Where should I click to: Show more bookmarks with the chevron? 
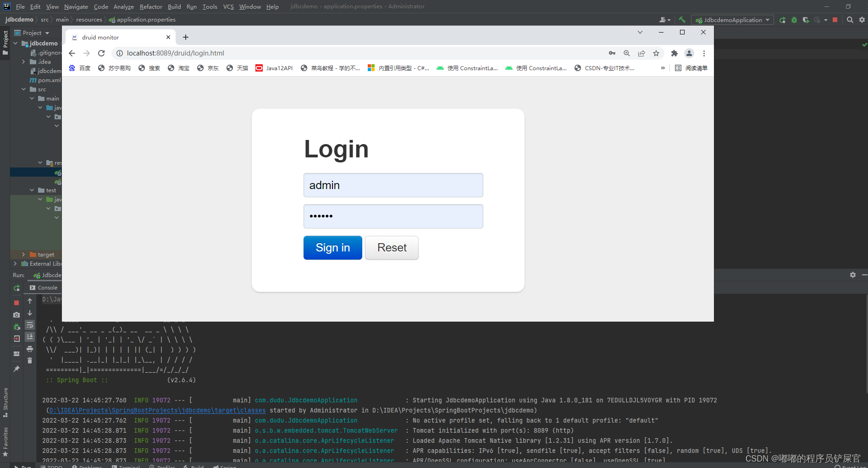[663, 68]
